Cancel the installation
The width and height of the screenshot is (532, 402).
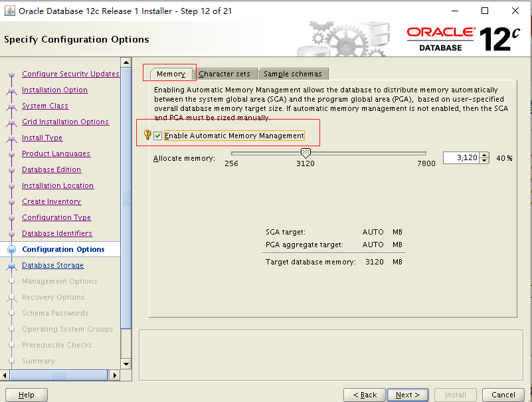tap(503, 395)
